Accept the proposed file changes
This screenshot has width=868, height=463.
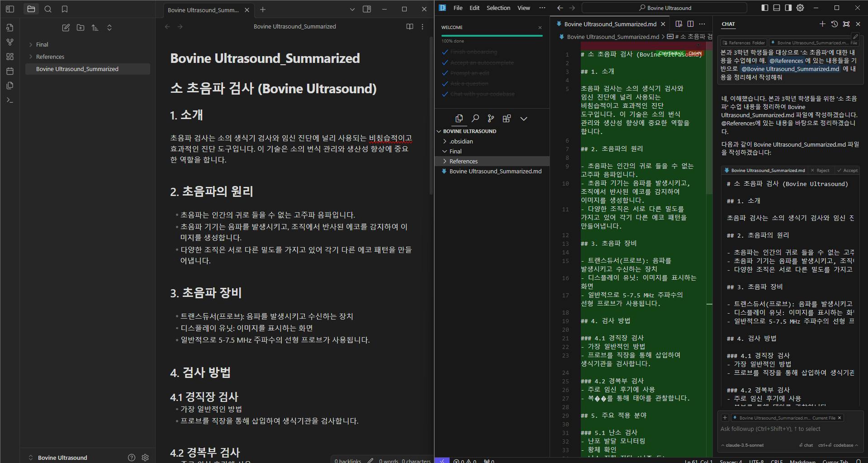(x=847, y=171)
